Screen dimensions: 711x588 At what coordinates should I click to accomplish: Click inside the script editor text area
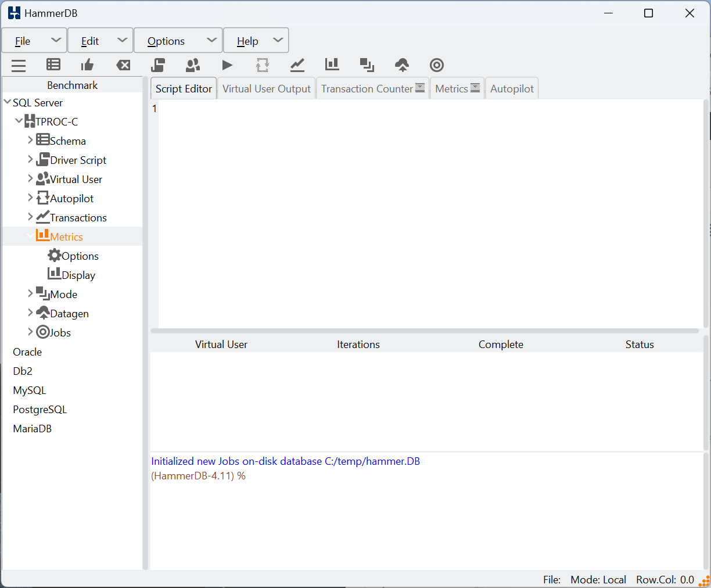pyautogui.click(x=430, y=214)
